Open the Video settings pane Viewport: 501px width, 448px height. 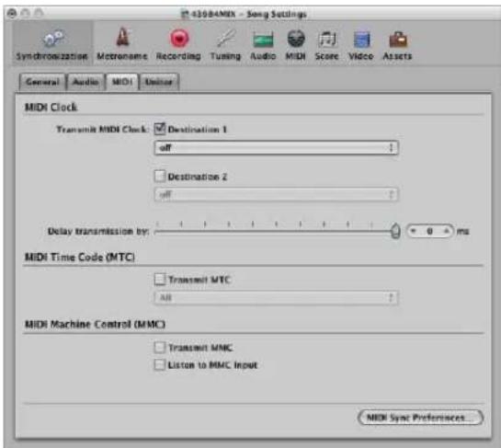pos(361,45)
